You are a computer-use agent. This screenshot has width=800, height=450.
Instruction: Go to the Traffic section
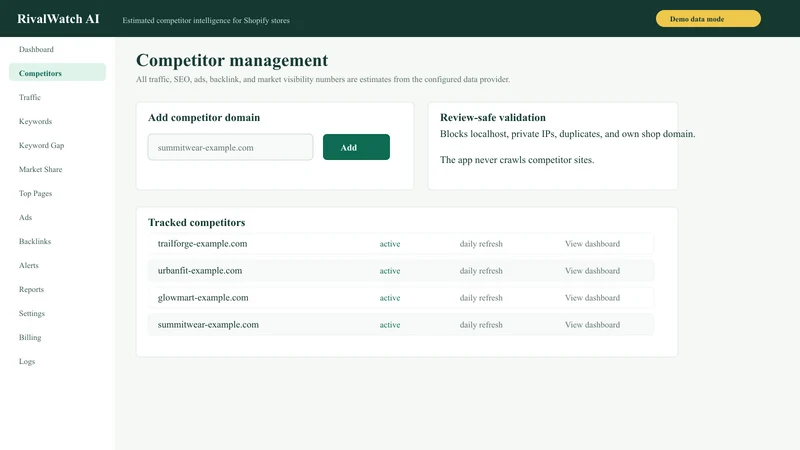(x=30, y=97)
